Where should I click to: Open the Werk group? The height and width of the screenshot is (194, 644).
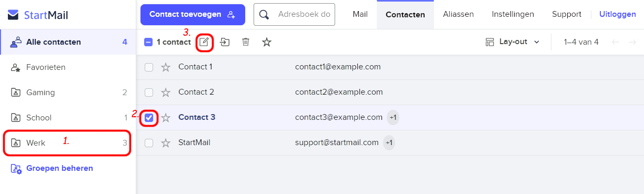point(68,143)
